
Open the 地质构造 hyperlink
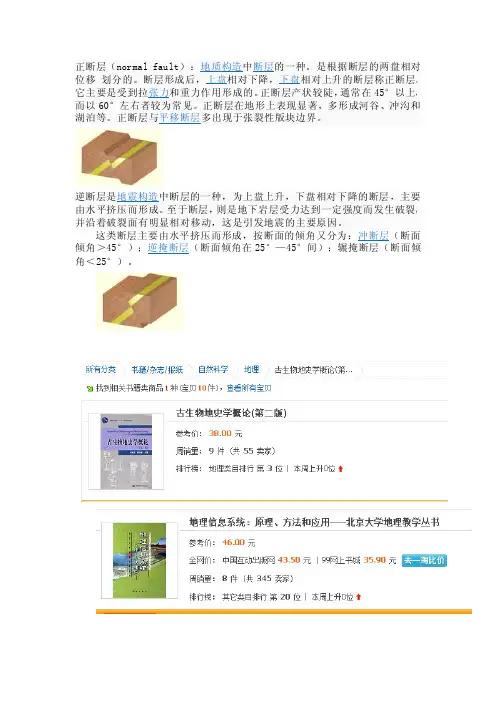221,67
